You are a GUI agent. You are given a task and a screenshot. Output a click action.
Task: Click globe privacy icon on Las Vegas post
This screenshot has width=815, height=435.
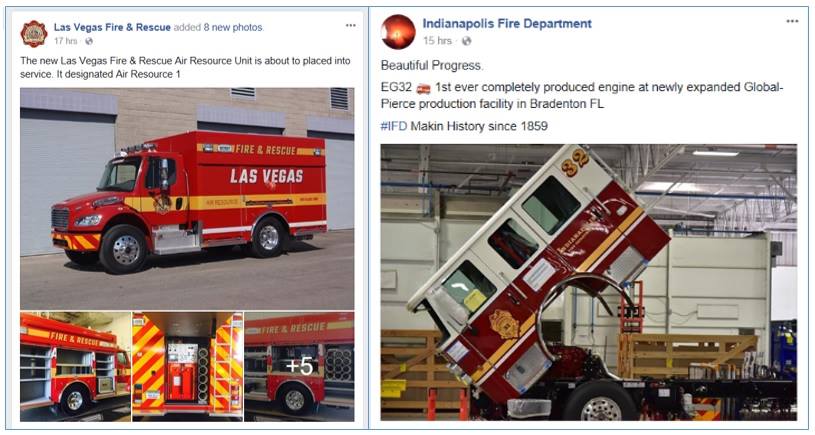(x=89, y=41)
